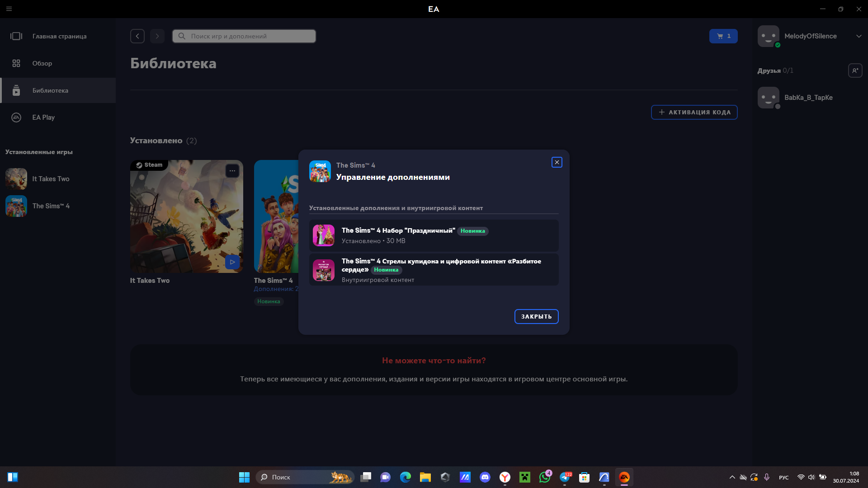This screenshot has height=488, width=868.
Task: Select the Стрелы купидона add-on row
Action: coord(434,270)
